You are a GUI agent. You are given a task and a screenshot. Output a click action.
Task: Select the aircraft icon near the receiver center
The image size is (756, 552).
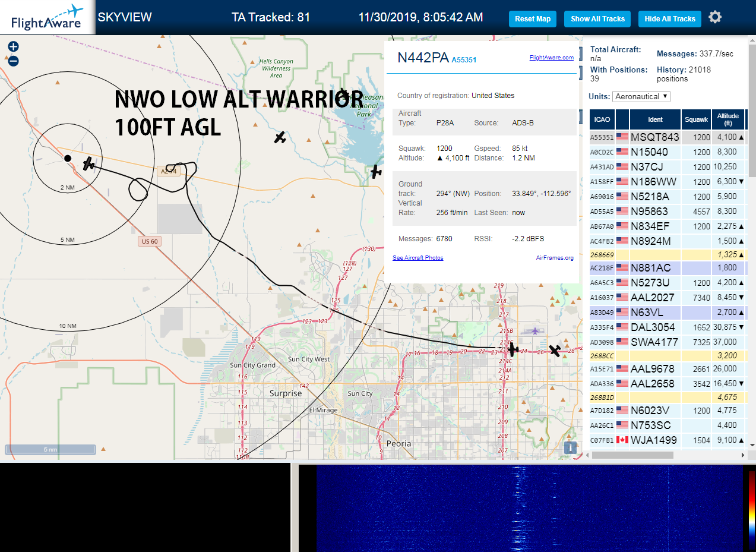pos(88,163)
